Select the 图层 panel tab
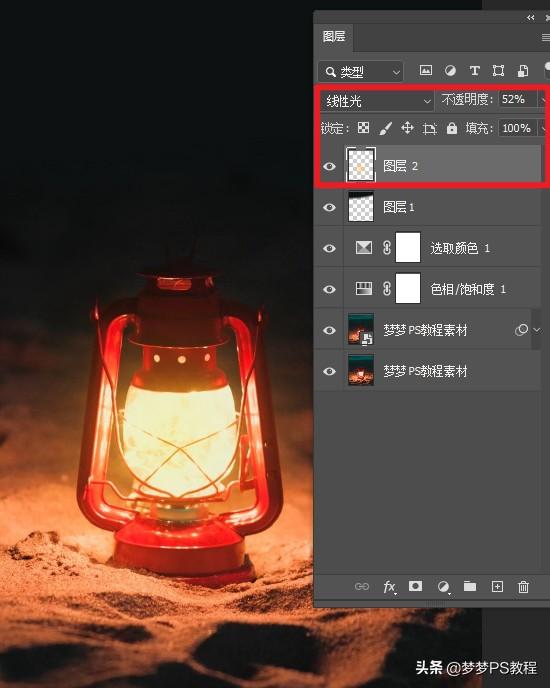The image size is (550, 688). 334,36
